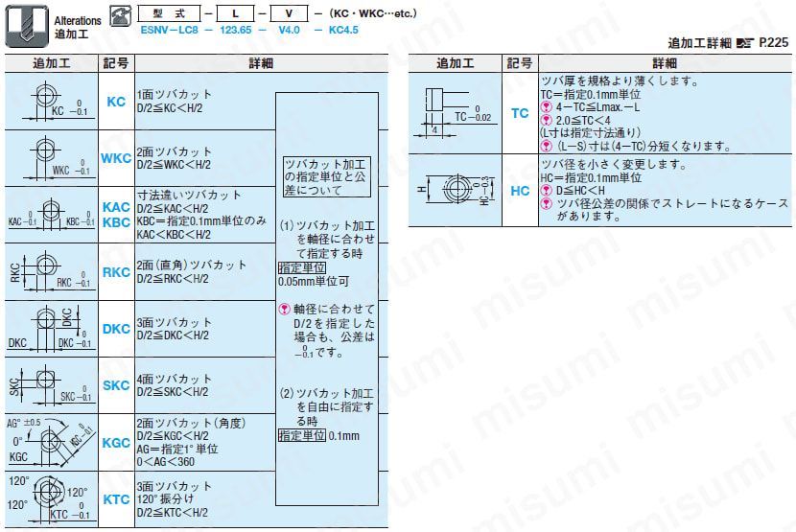This screenshot has width=796, height=532.
Task: Click the TC flange thickness diagram
Action: pyautogui.click(x=455, y=113)
